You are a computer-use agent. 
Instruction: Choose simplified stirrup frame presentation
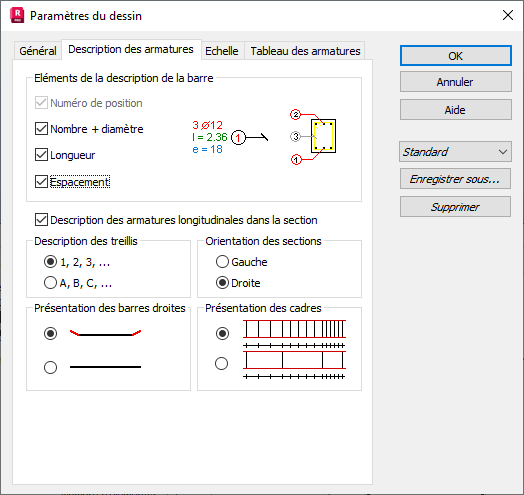click(x=222, y=363)
